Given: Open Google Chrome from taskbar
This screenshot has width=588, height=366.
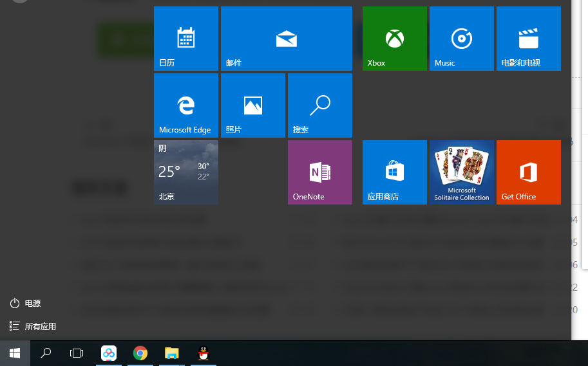Looking at the screenshot, I should coord(140,353).
